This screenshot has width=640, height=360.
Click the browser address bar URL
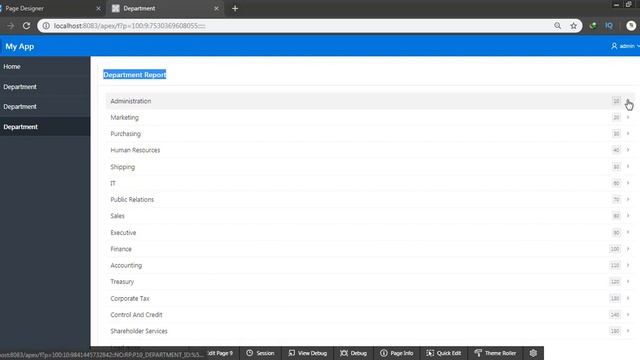(x=129, y=26)
